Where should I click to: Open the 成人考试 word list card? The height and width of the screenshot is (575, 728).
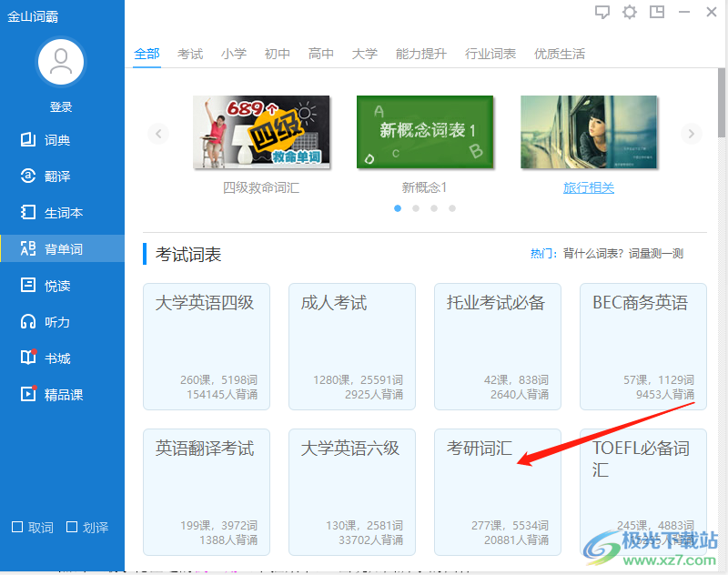tap(352, 347)
